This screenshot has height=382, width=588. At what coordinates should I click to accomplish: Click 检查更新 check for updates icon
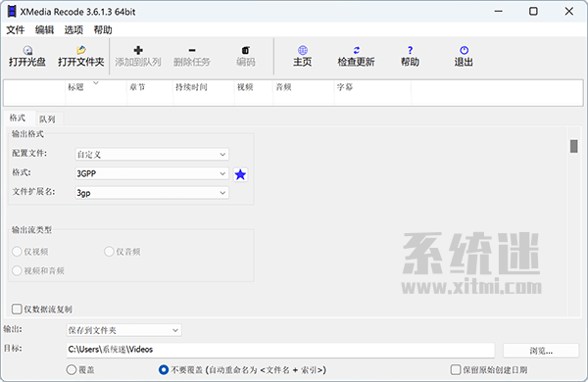point(357,50)
